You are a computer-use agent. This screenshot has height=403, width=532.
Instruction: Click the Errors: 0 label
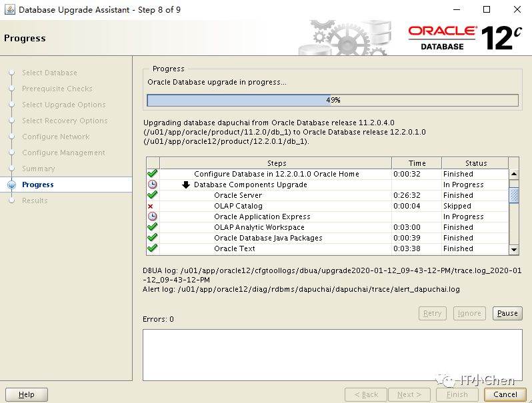pyautogui.click(x=158, y=319)
